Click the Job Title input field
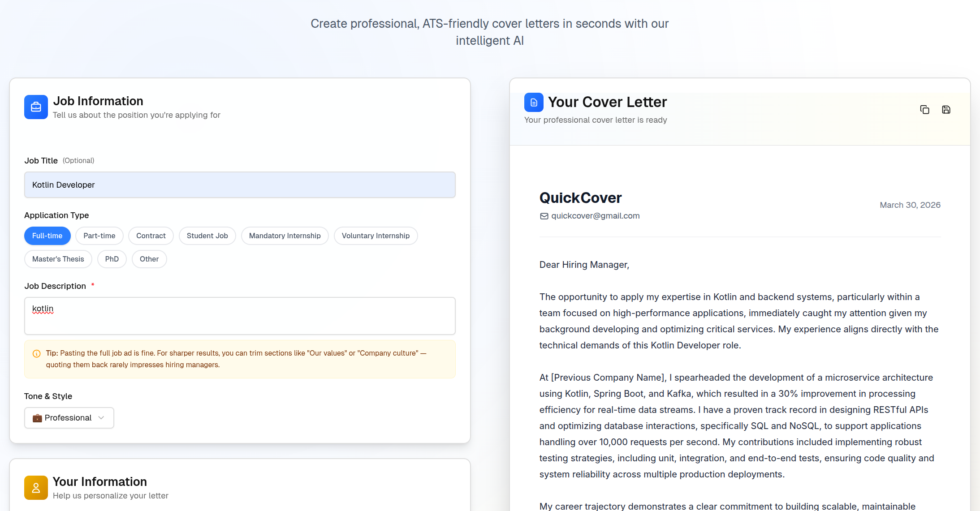 tap(240, 185)
